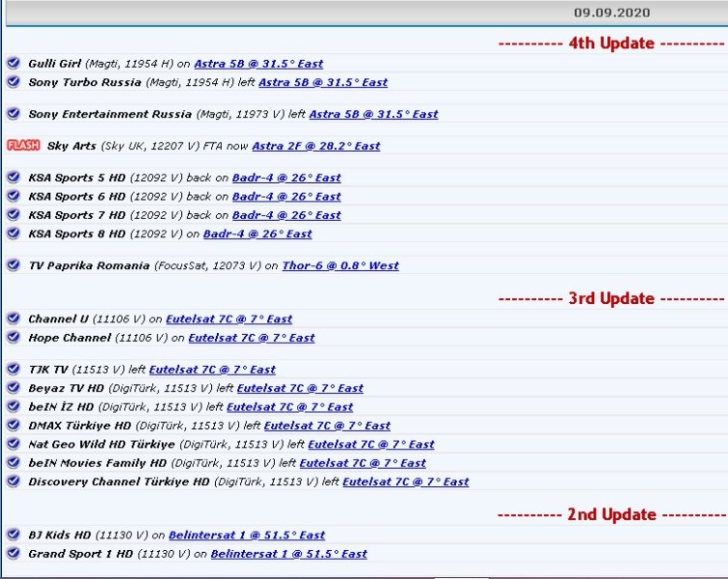The image size is (728, 579).
Task: Open Astra 5B link in Gulli Girl row
Action: (258, 64)
